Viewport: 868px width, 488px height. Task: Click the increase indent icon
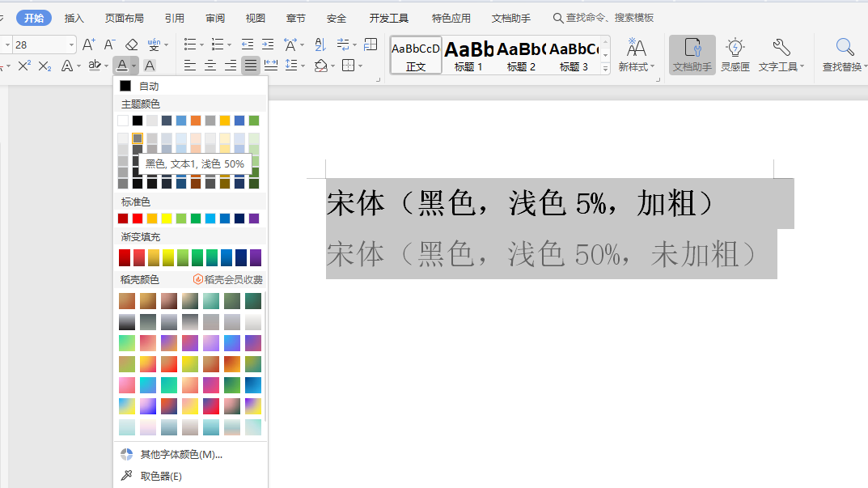point(267,45)
